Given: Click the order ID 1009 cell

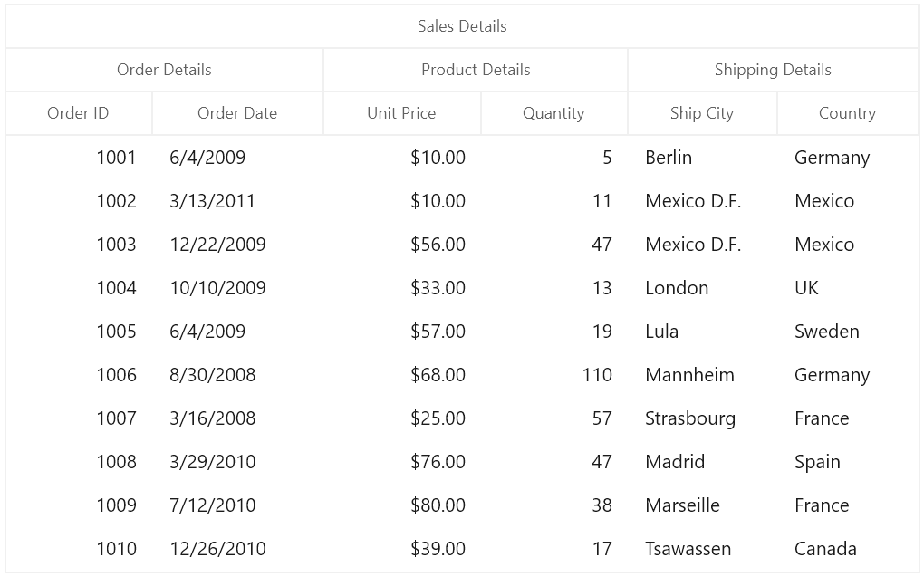Looking at the screenshot, I should pyautogui.click(x=79, y=505).
